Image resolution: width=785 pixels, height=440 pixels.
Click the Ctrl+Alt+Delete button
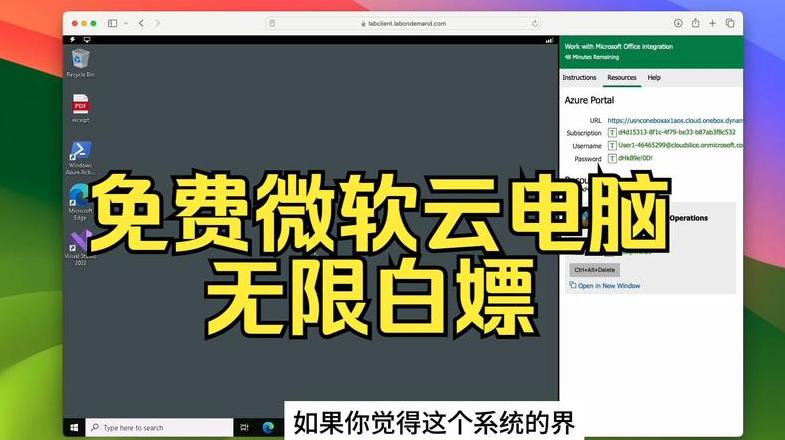[x=595, y=270]
